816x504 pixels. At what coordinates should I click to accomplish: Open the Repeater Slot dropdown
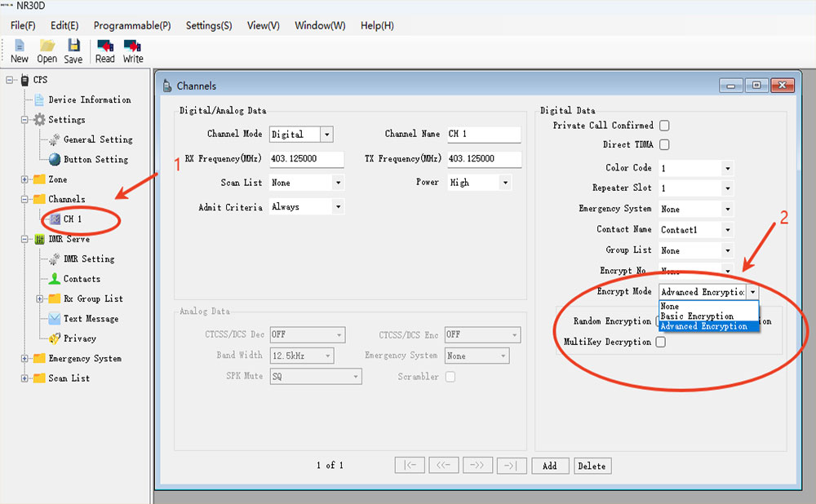pos(728,188)
